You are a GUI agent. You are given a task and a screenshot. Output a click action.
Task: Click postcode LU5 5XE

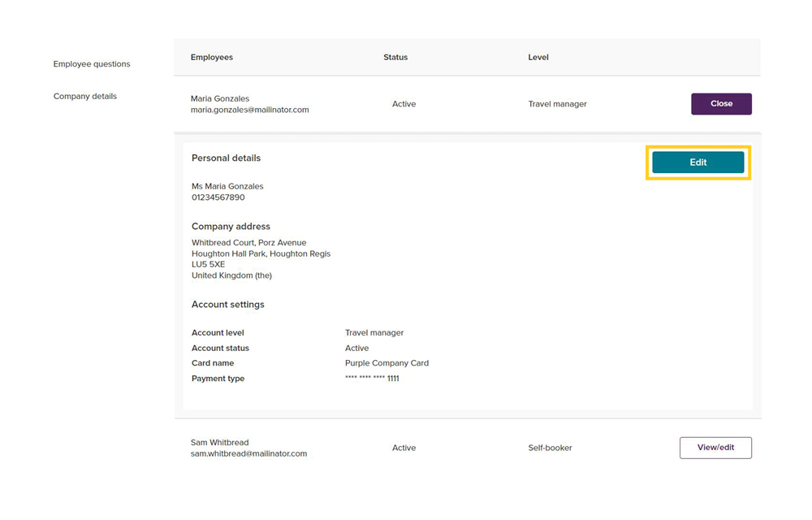tap(208, 264)
